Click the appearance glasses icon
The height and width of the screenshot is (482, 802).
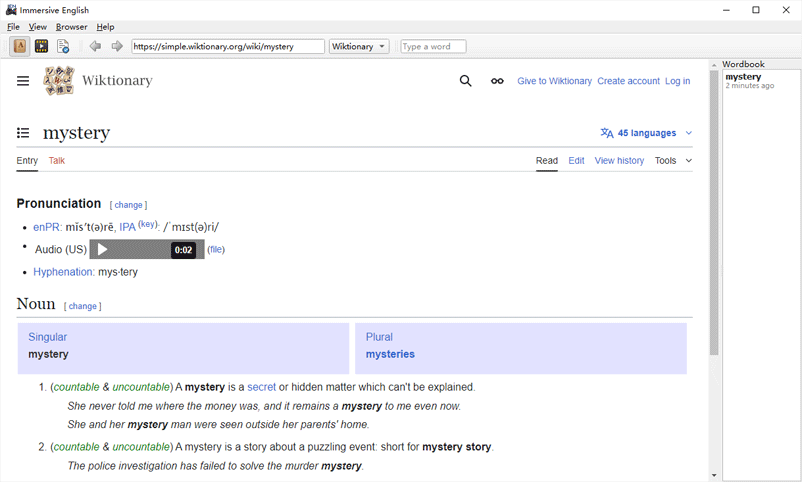[x=497, y=81]
